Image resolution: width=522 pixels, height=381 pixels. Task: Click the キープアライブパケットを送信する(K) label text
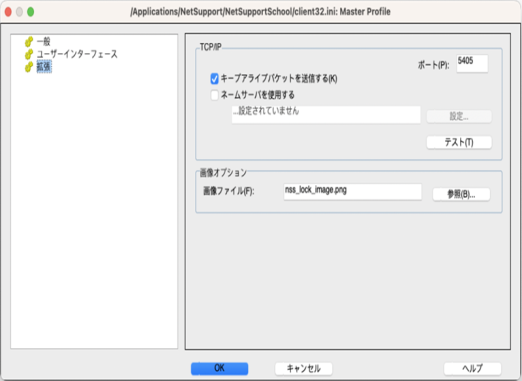click(279, 79)
